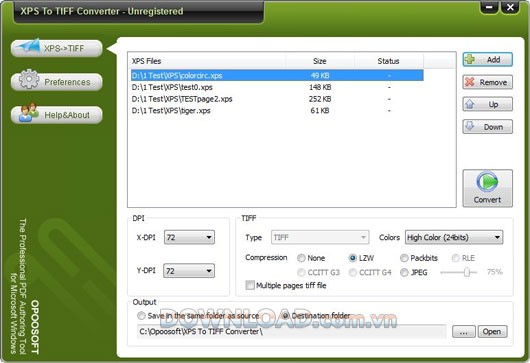Screen dimensions: 530x363
Task: Open the Preferences tab
Action: tap(56, 82)
